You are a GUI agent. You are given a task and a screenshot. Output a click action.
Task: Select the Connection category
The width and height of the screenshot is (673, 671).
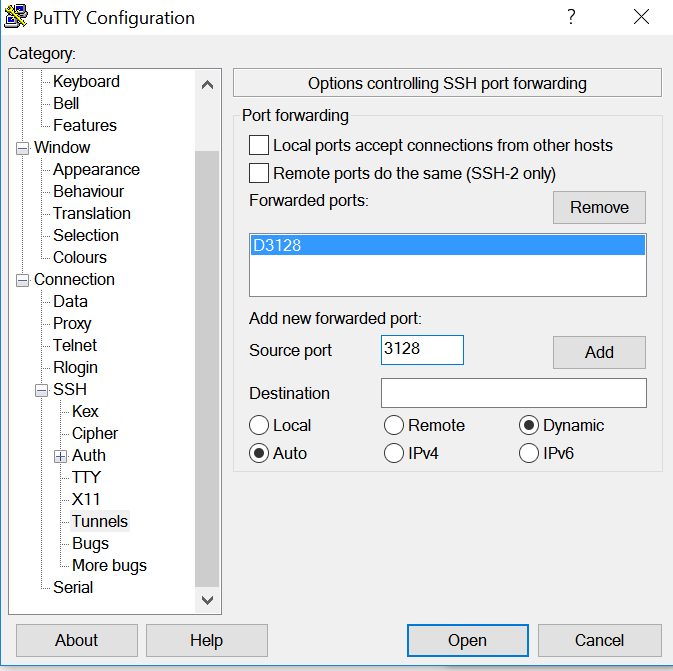click(74, 279)
